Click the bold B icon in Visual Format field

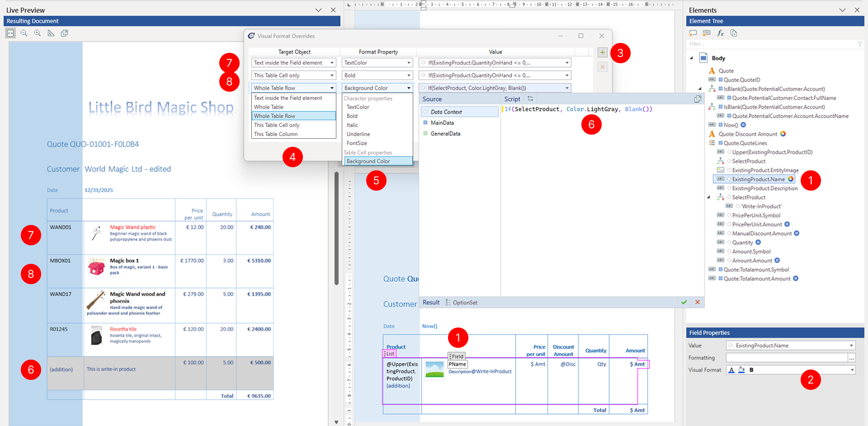751,370
